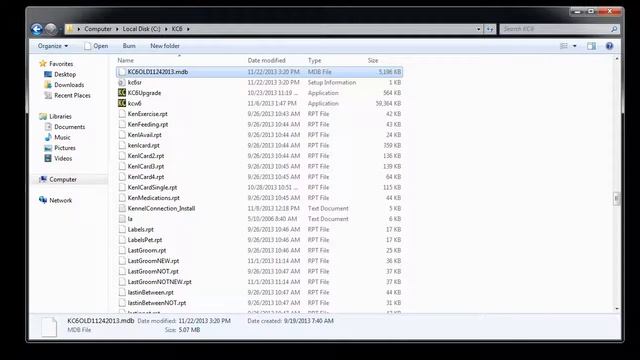Select the KenFeeding.rpt file
Screen dimensions: 640x360
148,124
